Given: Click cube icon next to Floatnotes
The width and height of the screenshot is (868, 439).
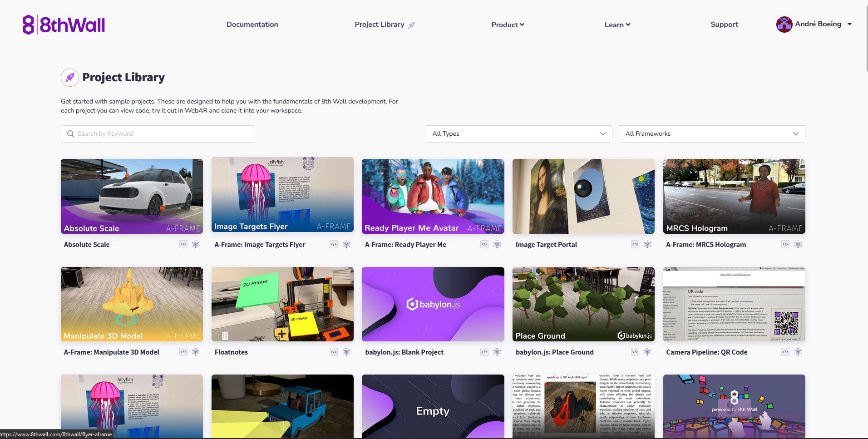Looking at the screenshot, I should click(x=346, y=352).
